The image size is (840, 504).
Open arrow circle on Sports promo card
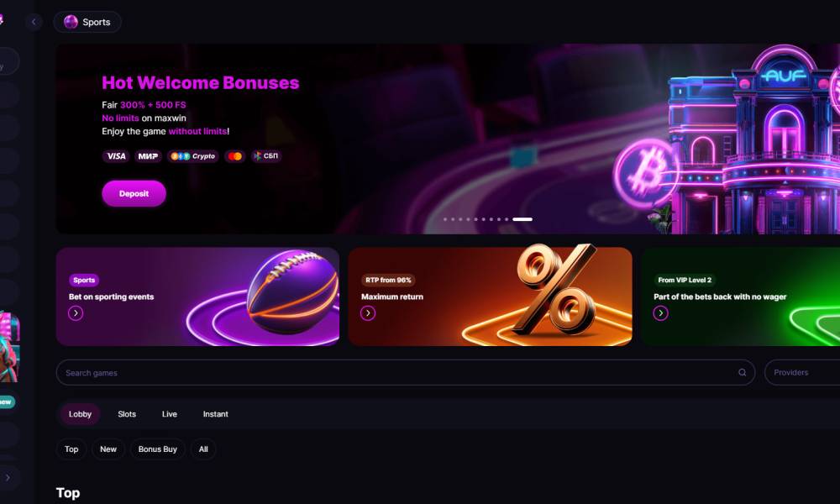[x=76, y=313]
